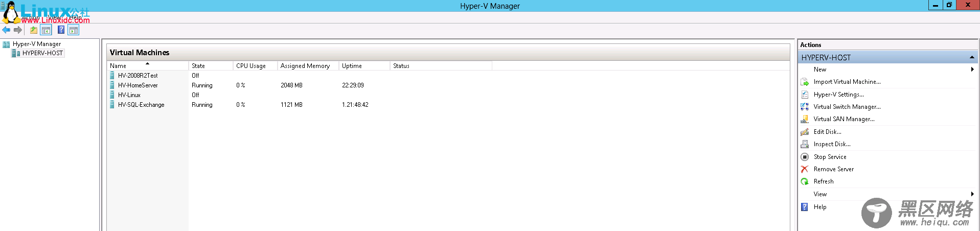Click the Running state of HV-HomeServer
980x231 pixels.
point(202,85)
